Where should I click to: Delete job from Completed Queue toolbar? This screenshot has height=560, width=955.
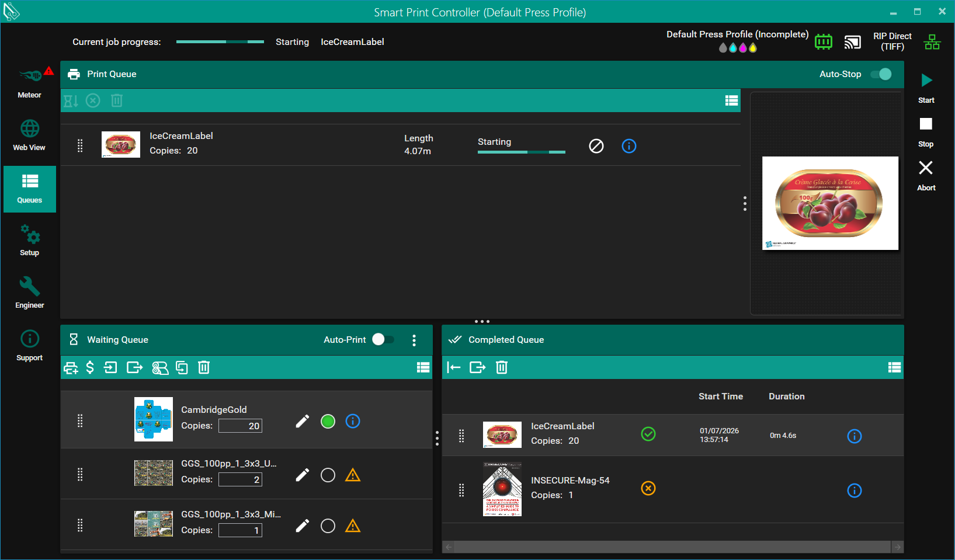(x=502, y=367)
